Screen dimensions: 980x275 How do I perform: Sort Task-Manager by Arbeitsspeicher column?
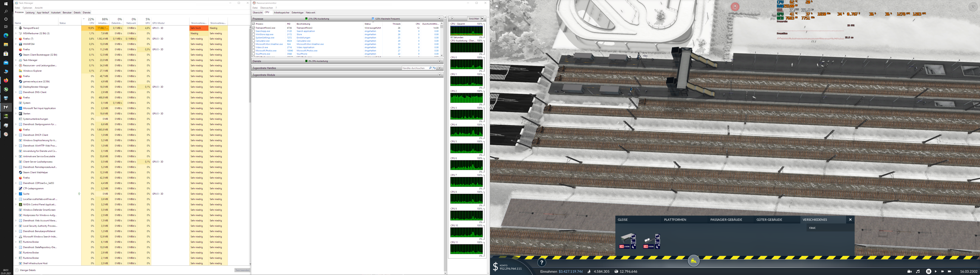[103, 21]
